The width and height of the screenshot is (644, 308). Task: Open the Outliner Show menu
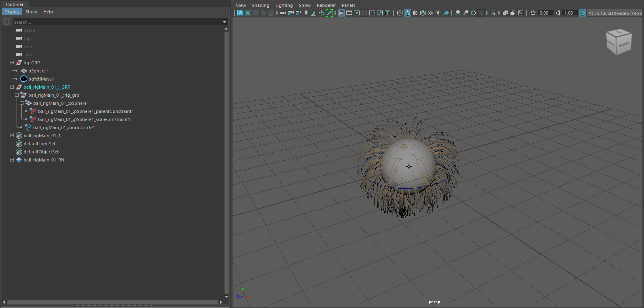pyautogui.click(x=31, y=12)
